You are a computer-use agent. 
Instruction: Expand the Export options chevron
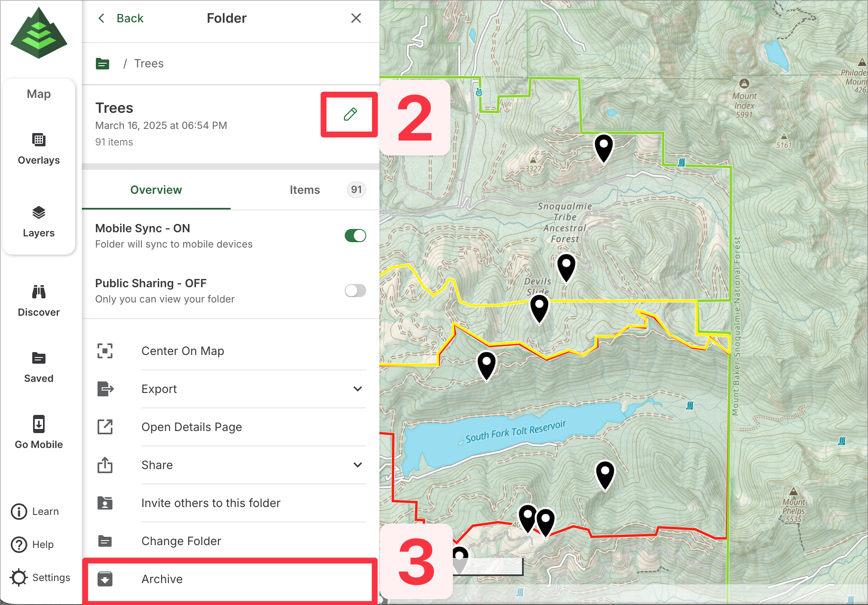[358, 389]
